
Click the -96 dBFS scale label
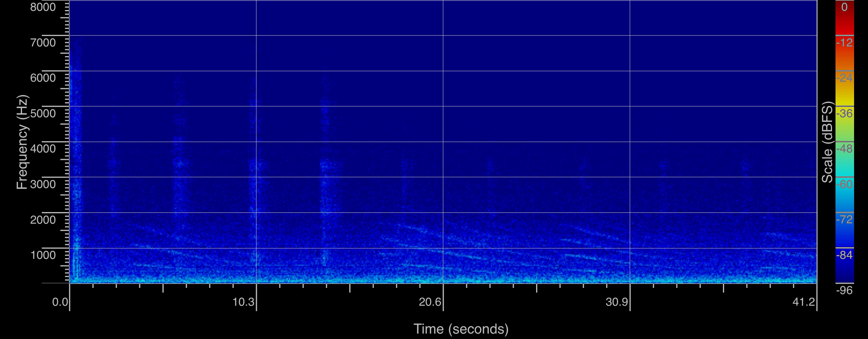[x=844, y=290]
